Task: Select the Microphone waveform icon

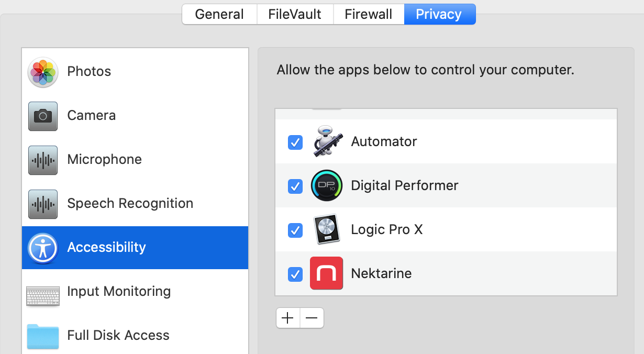Action: (43, 160)
